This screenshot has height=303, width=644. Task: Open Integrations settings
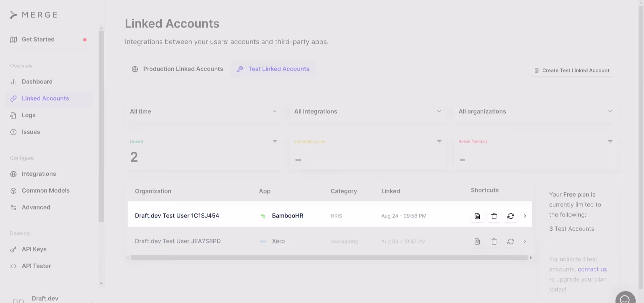pyautogui.click(x=39, y=174)
